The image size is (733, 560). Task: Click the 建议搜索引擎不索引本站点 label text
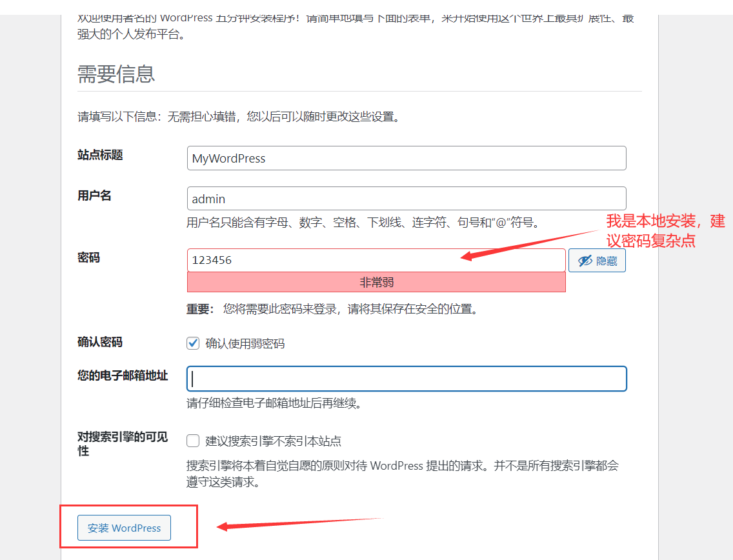click(274, 441)
